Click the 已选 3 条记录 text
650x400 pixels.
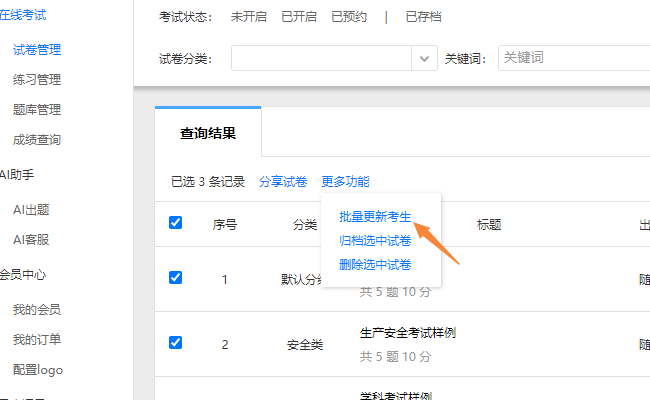click(x=208, y=182)
